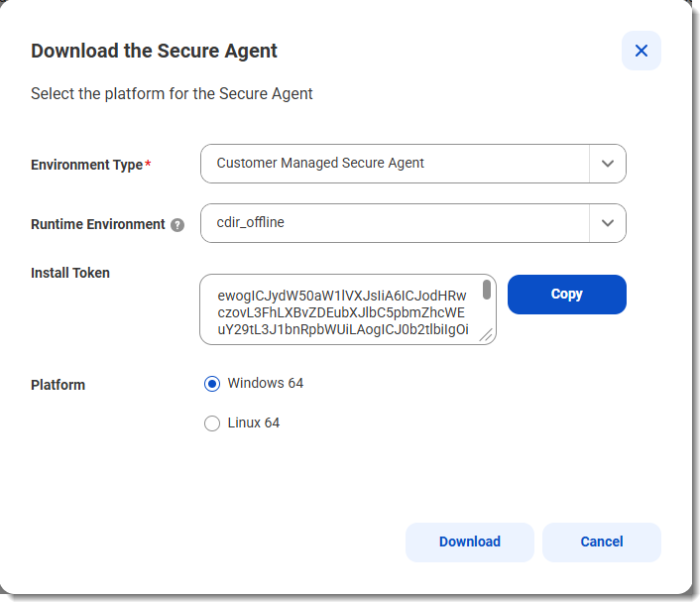Image resolution: width=700 pixels, height=602 pixels.
Task: Click the Environment Type label
Action: point(86,165)
